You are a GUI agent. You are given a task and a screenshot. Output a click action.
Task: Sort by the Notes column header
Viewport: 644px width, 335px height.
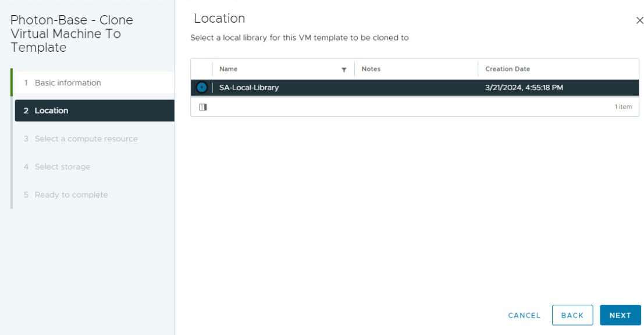371,69
